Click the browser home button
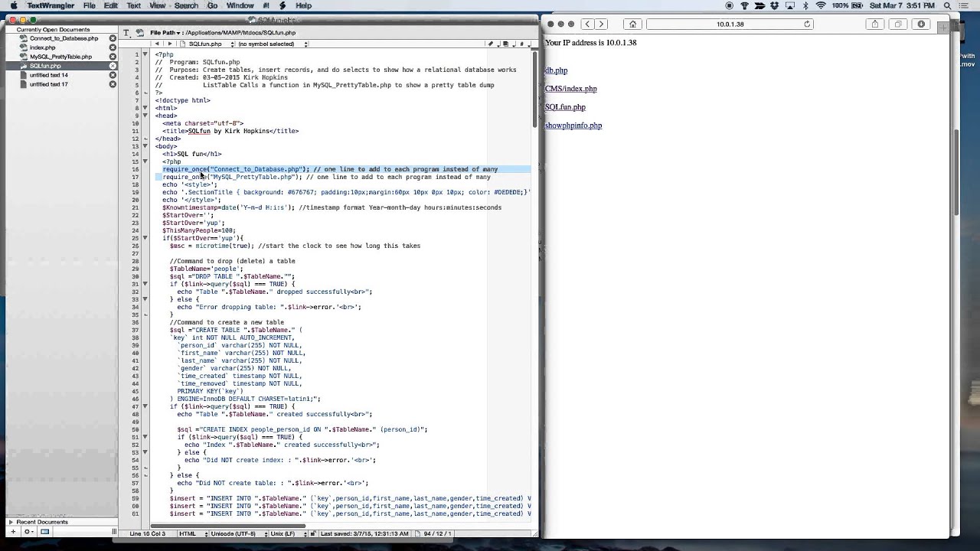 coord(632,24)
